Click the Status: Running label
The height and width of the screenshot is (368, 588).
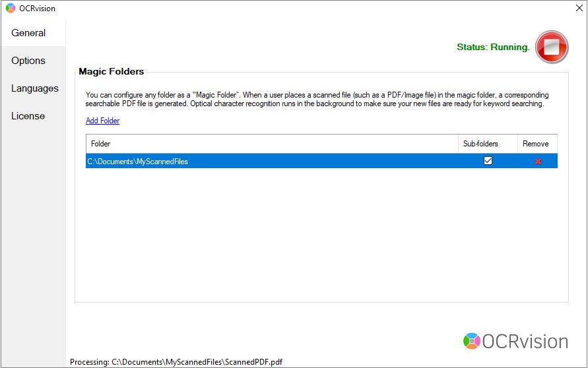[493, 47]
